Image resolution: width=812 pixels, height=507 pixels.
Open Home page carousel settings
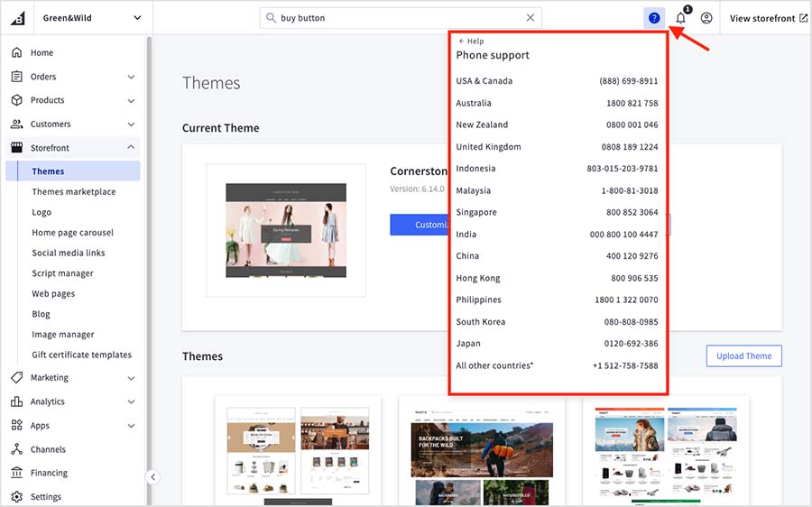[72, 233]
